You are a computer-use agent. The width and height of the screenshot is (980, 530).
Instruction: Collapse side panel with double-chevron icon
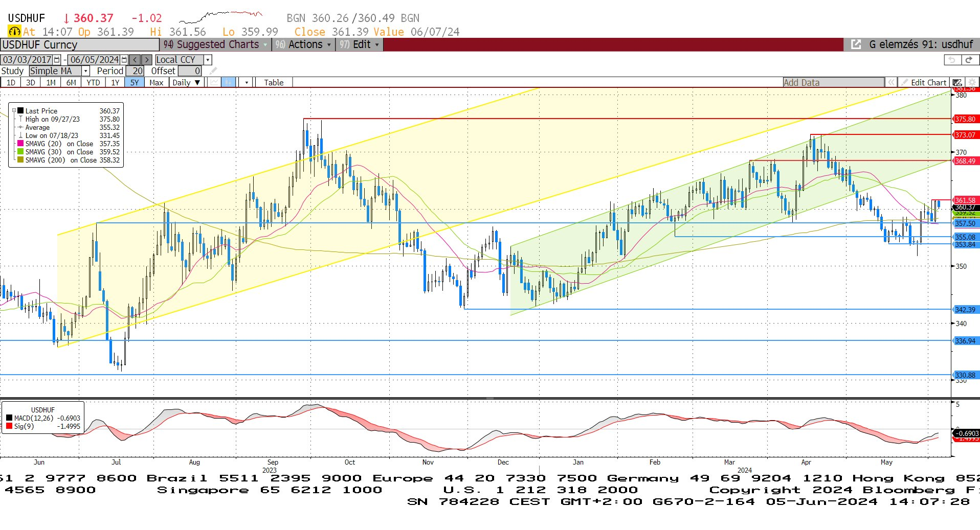pyautogui.click(x=891, y=82)
